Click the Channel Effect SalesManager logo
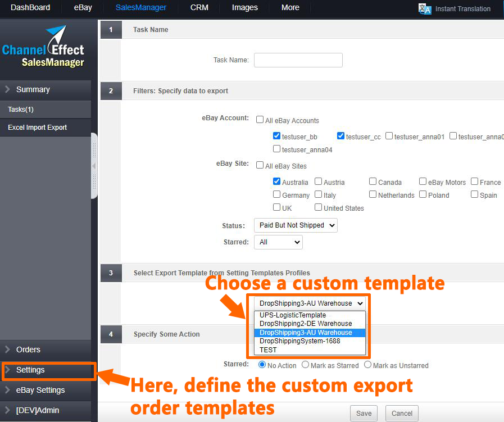The height and width of the screenshot is (422, 504). click(43, 47)
